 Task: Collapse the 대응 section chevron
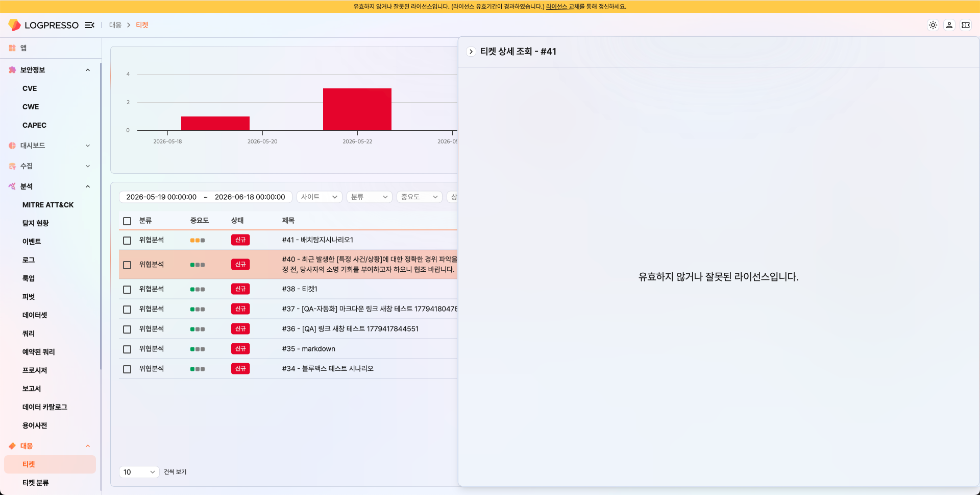(88, 446)
